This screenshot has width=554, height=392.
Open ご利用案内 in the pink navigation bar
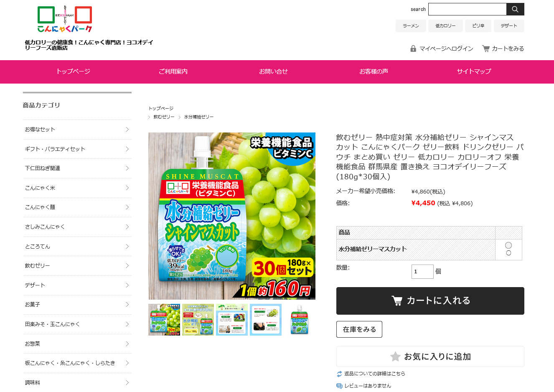coord(173,71)
